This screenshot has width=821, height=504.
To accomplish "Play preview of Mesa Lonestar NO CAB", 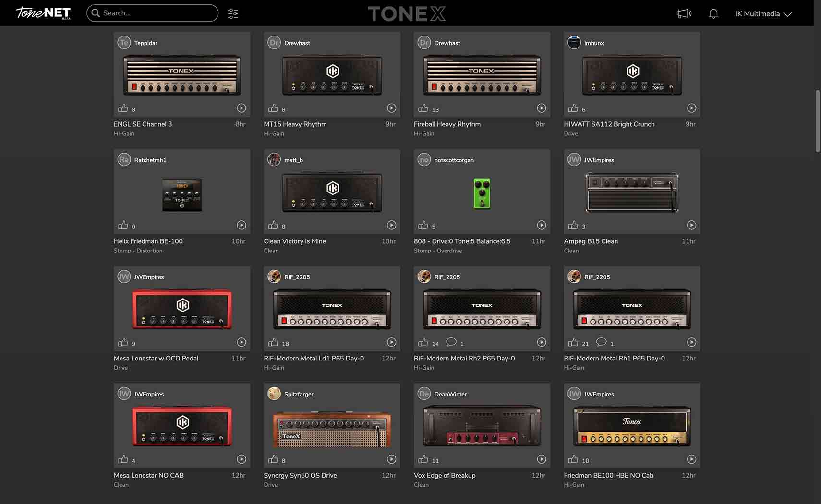I will pyautogui.click(x=241, y=459).
